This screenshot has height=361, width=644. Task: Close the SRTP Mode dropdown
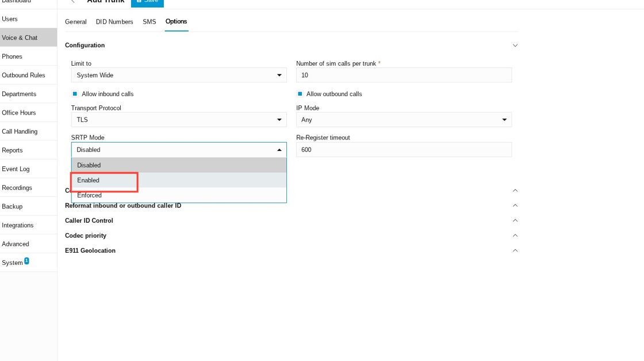179,150
